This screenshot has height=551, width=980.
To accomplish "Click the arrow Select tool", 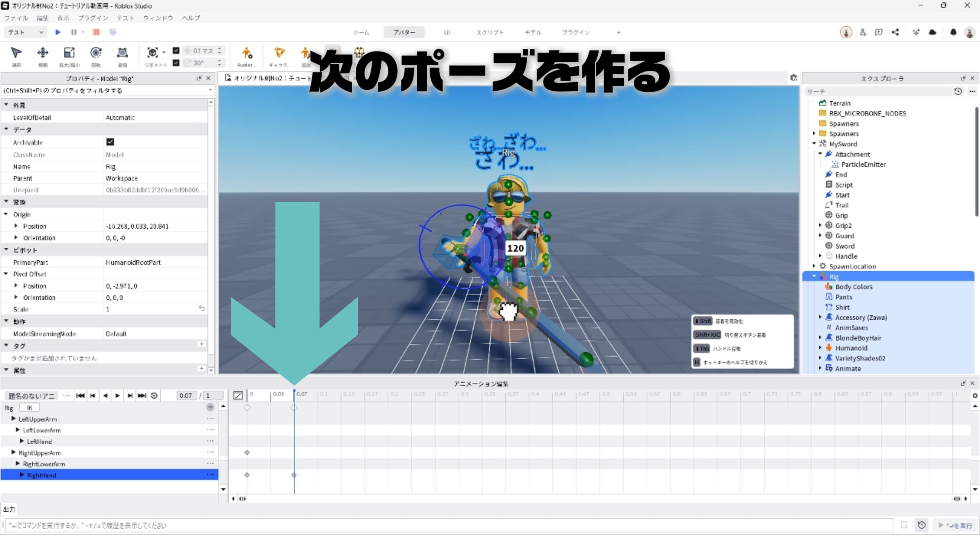I will (16, 53).
